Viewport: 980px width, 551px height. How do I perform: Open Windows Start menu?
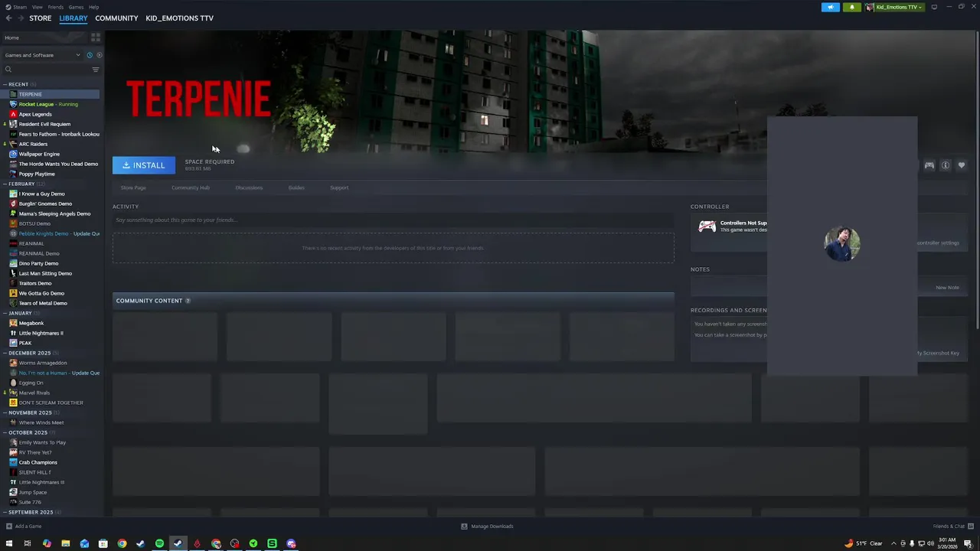click(9, 543)
